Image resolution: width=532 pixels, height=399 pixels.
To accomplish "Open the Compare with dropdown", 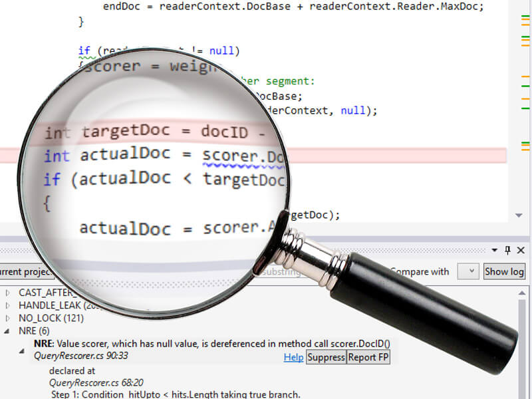I will [471, 271].
